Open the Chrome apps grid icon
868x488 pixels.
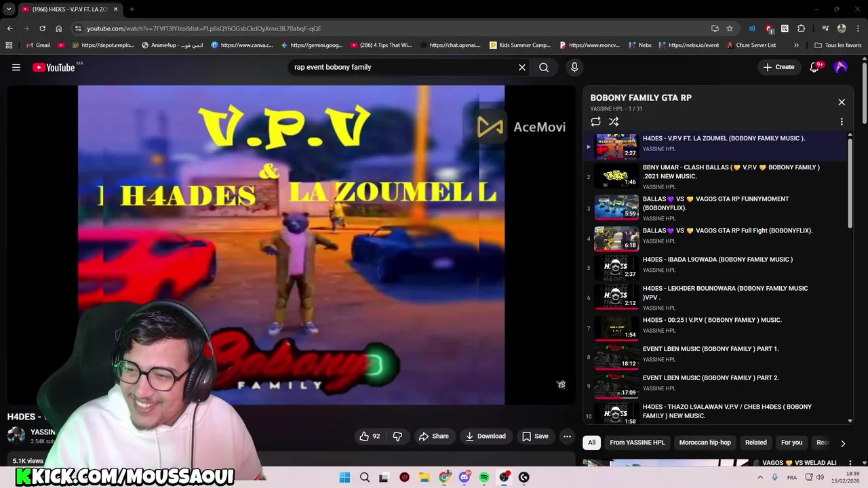click(9, 45)
